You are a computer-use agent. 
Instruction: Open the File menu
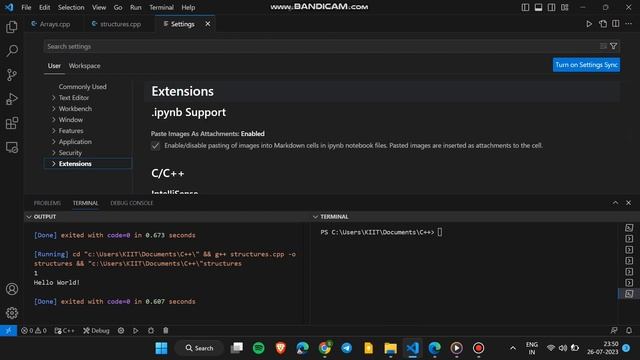tap(26, 7)
